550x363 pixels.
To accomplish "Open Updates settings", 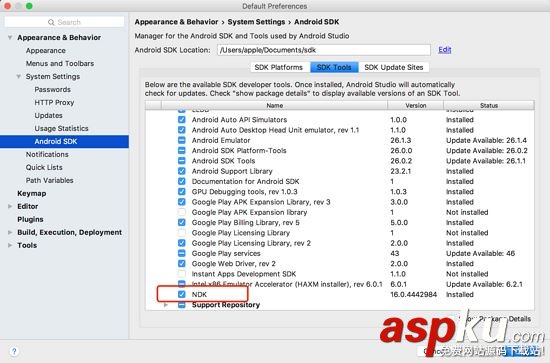I will pyautogui.click(x=48, y=115).
